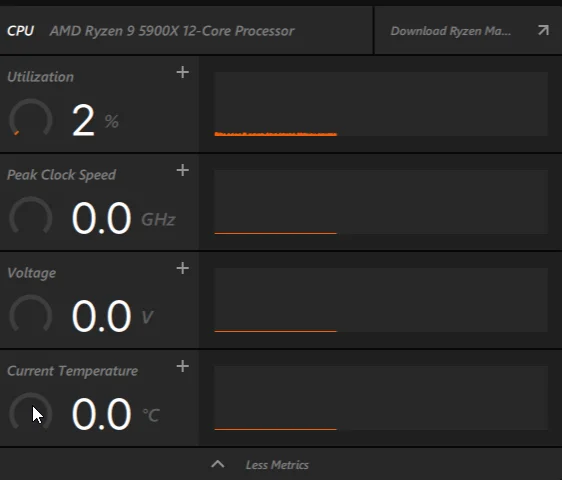The height and width of the screenshot is (480, 562).
Task: Click the Less Metrics label
Action: click(x=277, y=465)
